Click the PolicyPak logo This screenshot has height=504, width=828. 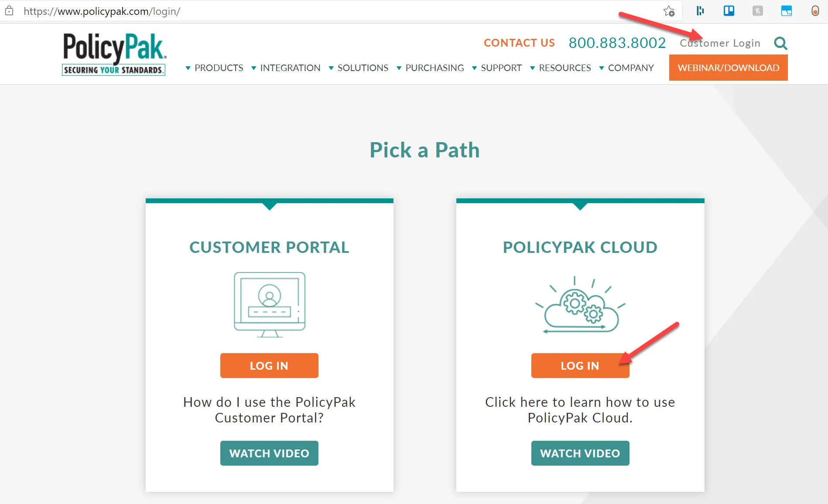[114, 54]
